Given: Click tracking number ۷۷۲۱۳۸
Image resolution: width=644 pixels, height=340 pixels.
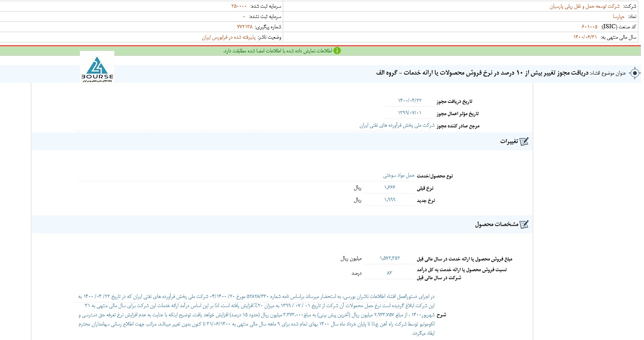Looking at the screenshot, I should 245,27.
